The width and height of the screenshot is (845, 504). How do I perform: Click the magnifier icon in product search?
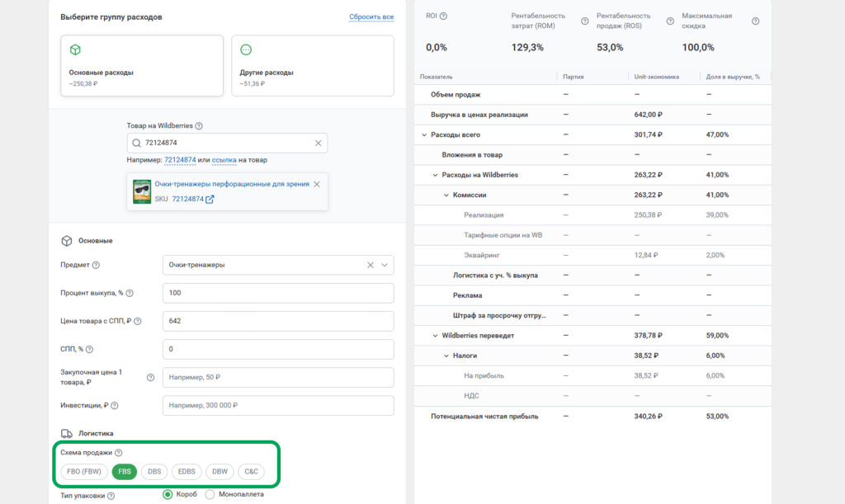136,144
